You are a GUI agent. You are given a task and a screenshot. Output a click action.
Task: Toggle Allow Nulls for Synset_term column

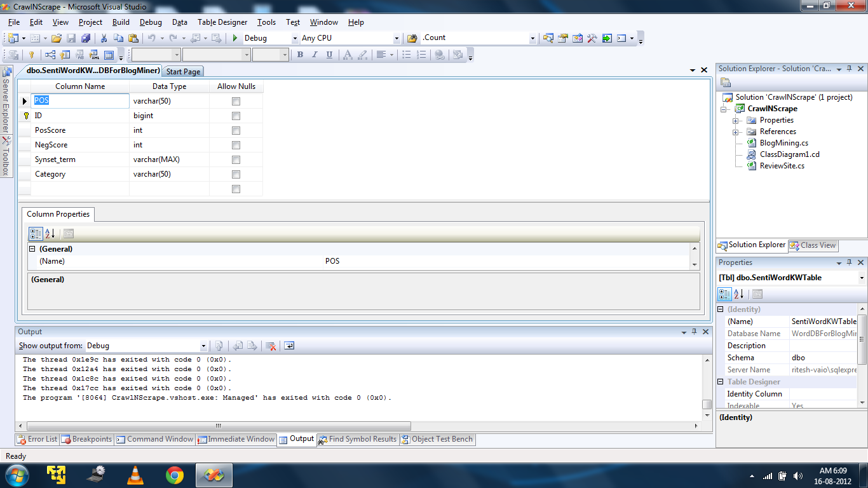tap(236, 159)
